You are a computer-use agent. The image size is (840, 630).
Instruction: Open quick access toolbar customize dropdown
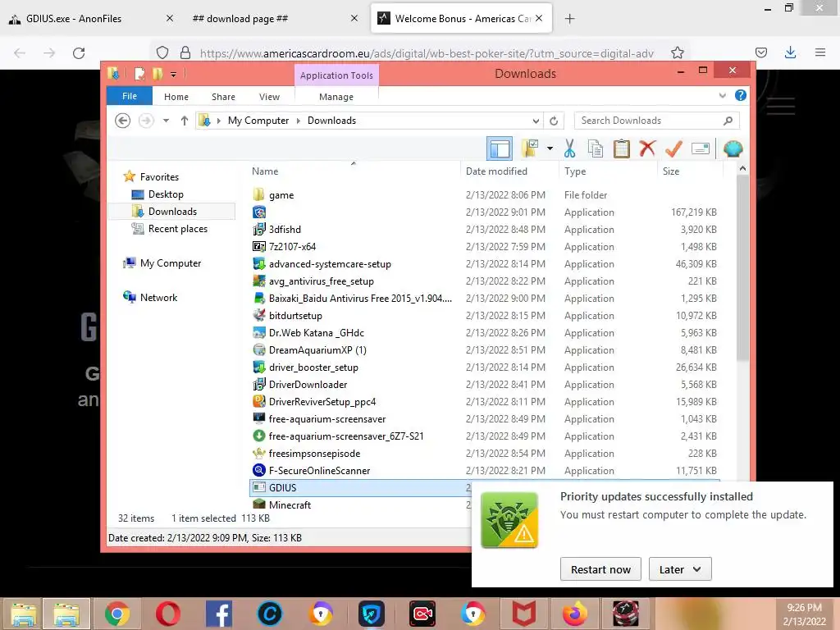point(173,74)
